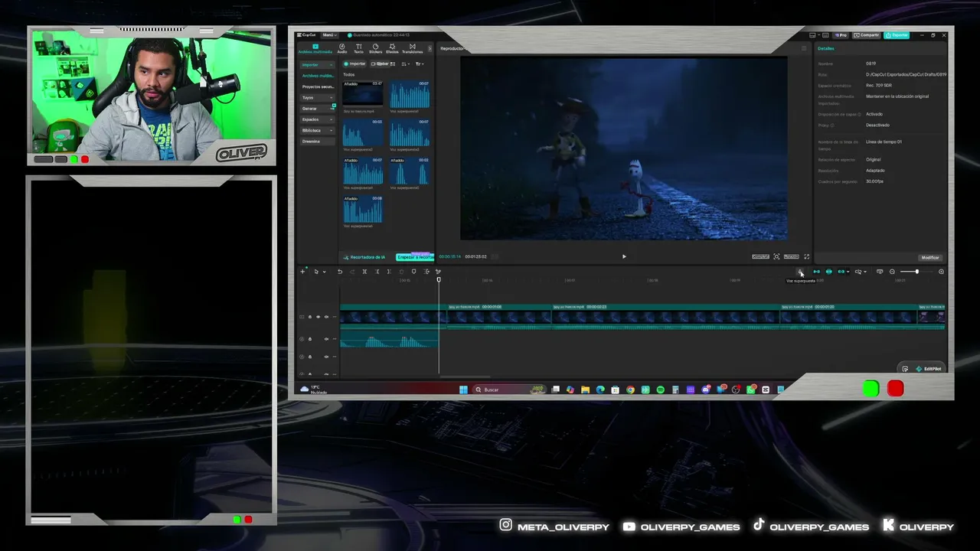Image resolution: width=980 pixels, height=551 pixels.
Task: Open Spotify from the taskbar
Action: tap(660, 390)
